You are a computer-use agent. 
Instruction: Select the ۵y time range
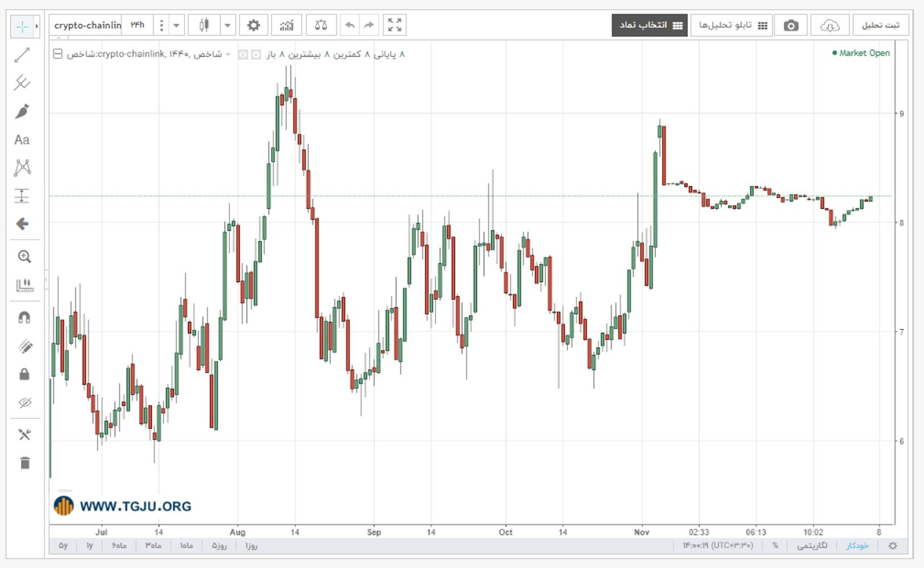tap(63, 546)
